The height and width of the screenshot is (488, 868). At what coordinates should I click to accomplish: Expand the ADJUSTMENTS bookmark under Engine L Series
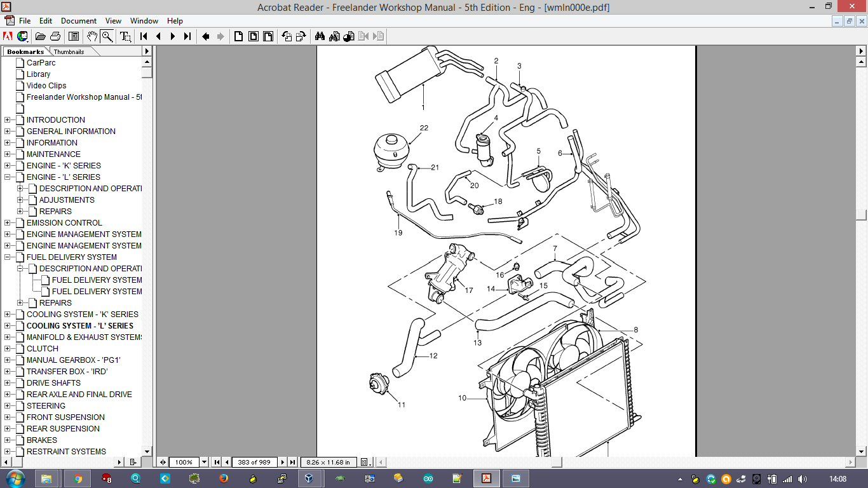tap(20, 200)
